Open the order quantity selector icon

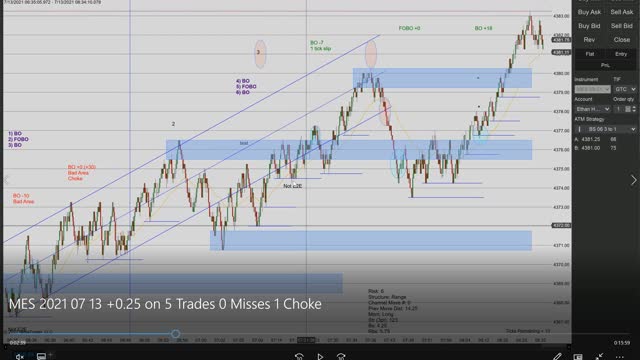click(x=628, y=109)
